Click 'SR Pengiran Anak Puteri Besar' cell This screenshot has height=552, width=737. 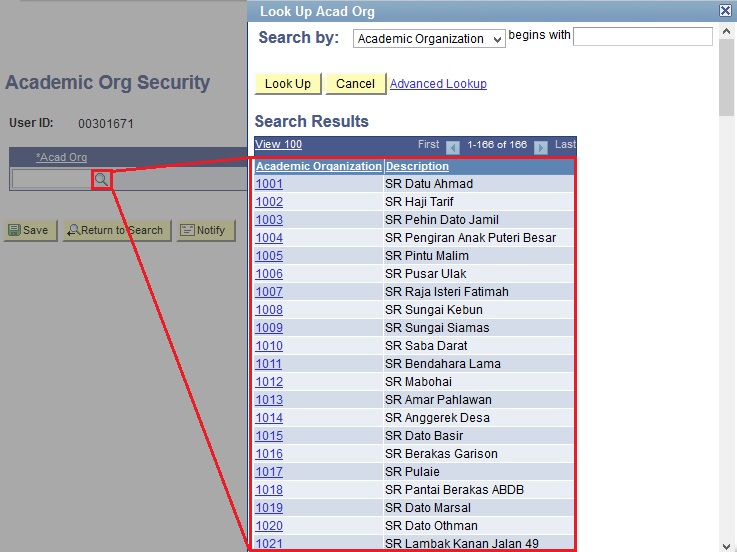[478, 238]
